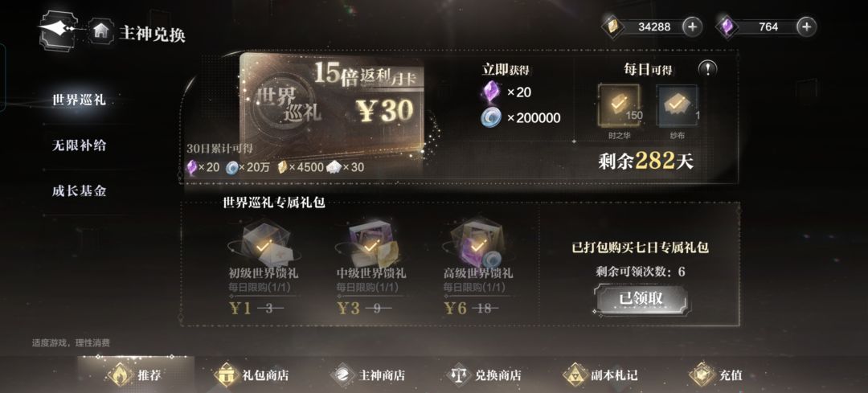Open the exclamation info icon
The image size is (868, 393).
pos(707,68)
